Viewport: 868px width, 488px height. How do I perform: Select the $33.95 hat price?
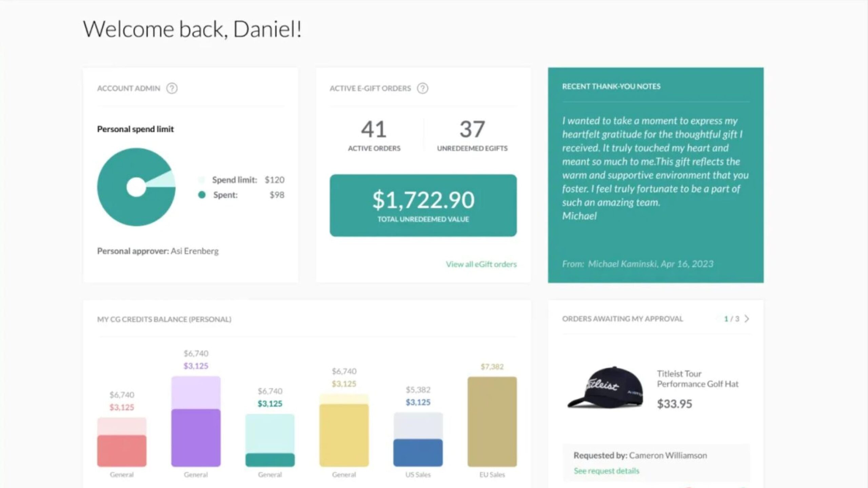(x=674, y=404)
